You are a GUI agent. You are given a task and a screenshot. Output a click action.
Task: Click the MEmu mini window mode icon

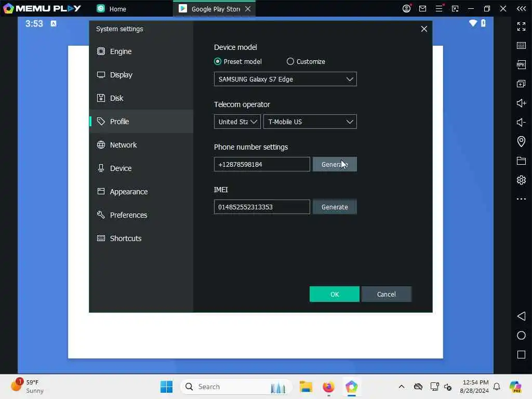(455, 8)
